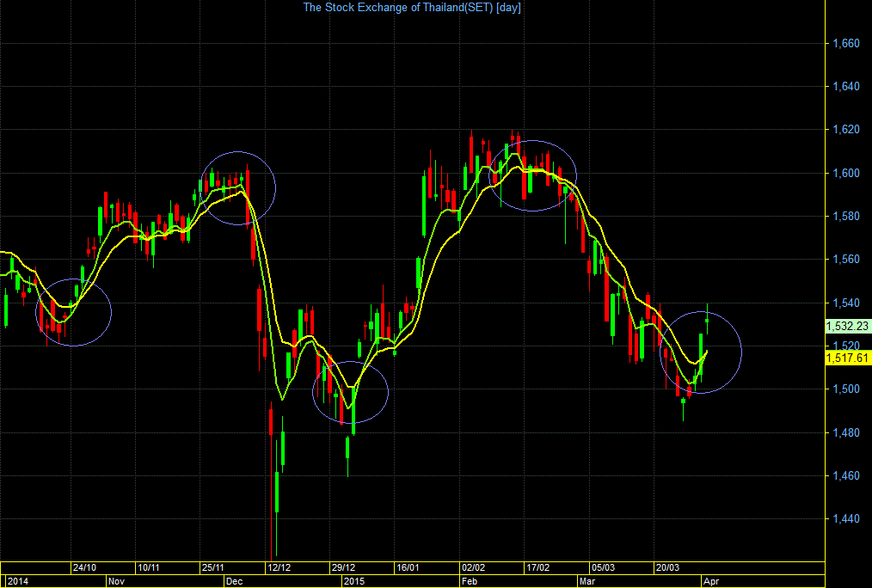Select the 1,660 price axis label

click(x=846, y=43)
